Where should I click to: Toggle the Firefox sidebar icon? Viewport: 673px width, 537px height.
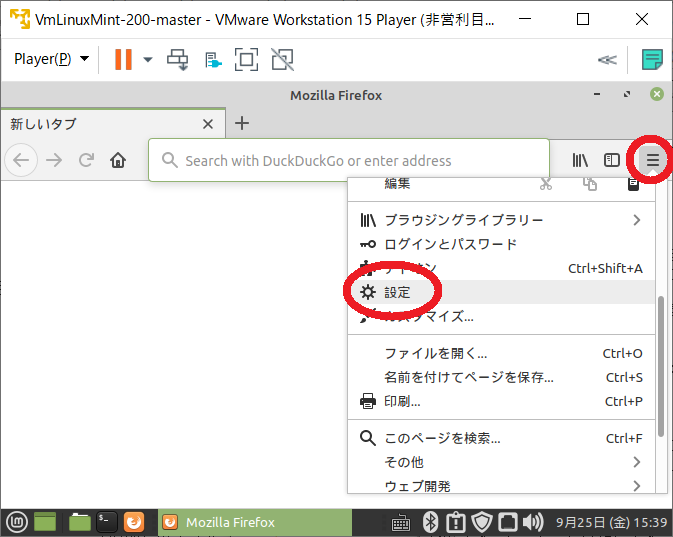(x=612, y=160)
